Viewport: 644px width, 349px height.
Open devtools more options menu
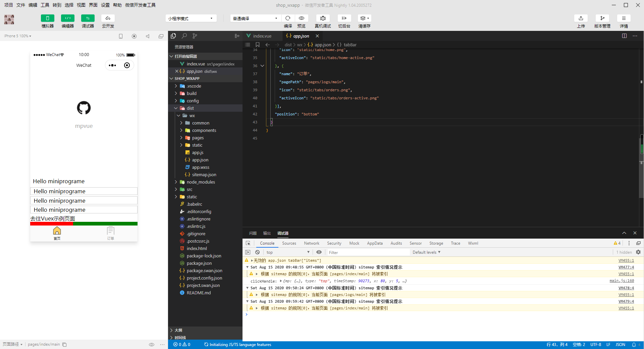[629, 243]
